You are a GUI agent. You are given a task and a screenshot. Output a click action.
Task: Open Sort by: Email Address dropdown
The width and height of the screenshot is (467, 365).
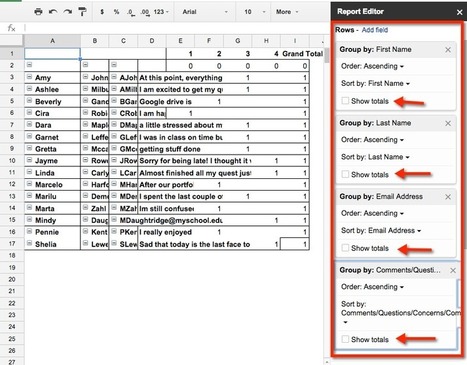381,231
